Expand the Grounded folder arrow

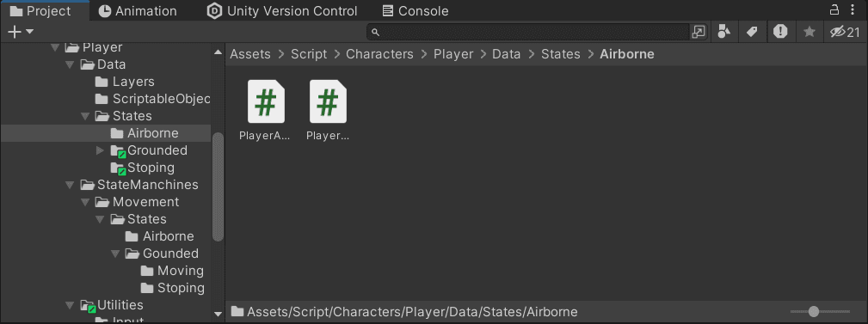(x=100, y=150)
